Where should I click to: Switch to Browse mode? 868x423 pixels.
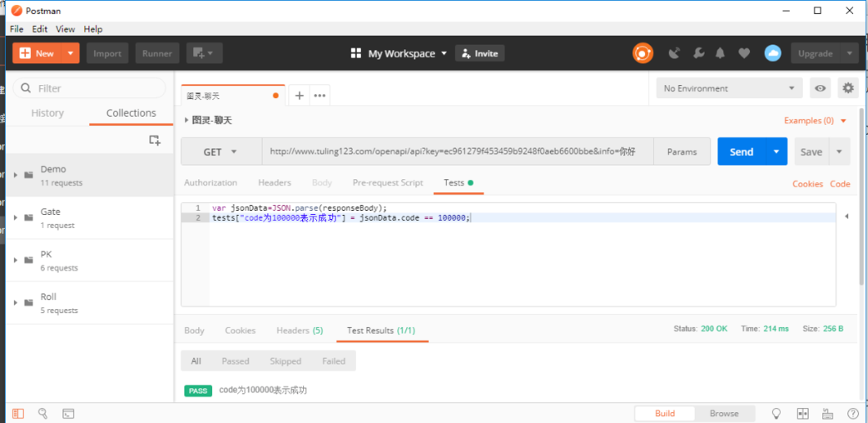pos(724,414)
